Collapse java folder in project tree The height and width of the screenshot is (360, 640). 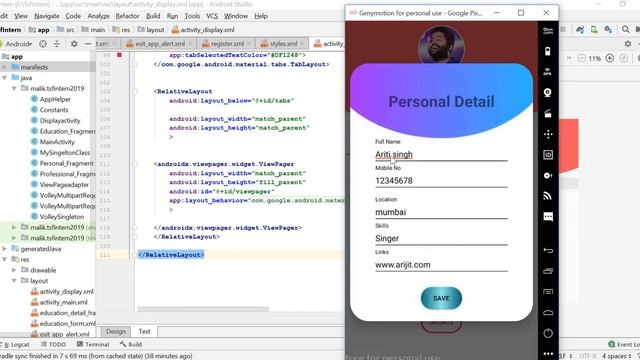(4, 78)
